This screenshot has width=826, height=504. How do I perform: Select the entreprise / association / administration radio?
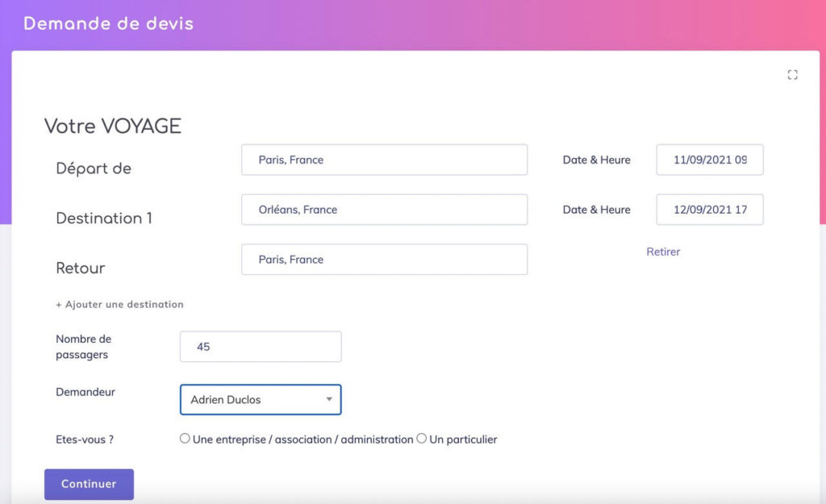(185, 438)
